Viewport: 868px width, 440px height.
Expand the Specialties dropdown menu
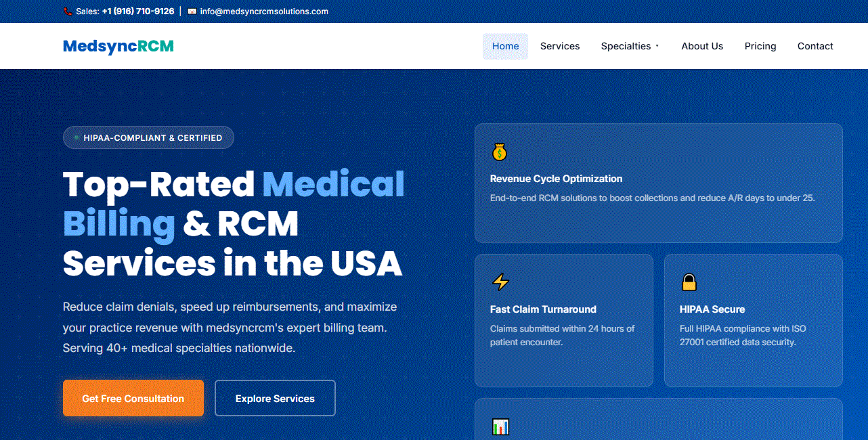point(630,46)
